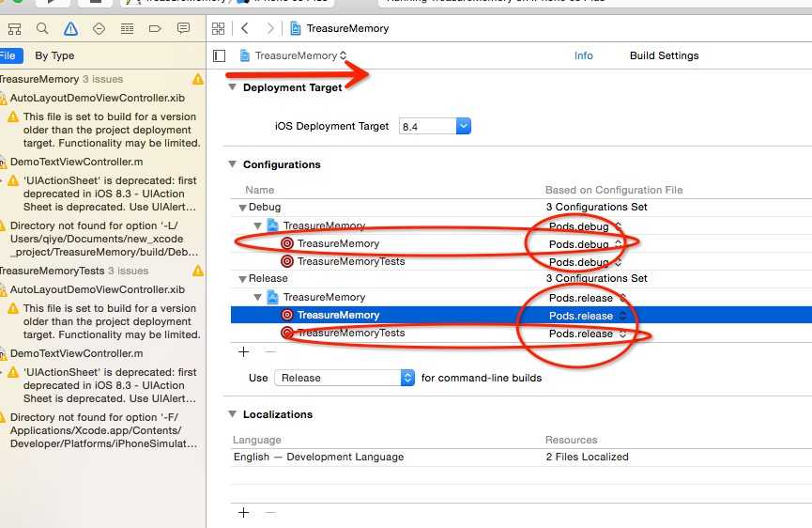The height and width of the screenshot is (528, 812).
Task: Select first 'UIActionSheet' is deprecated warning
Action: coord(110,194)
